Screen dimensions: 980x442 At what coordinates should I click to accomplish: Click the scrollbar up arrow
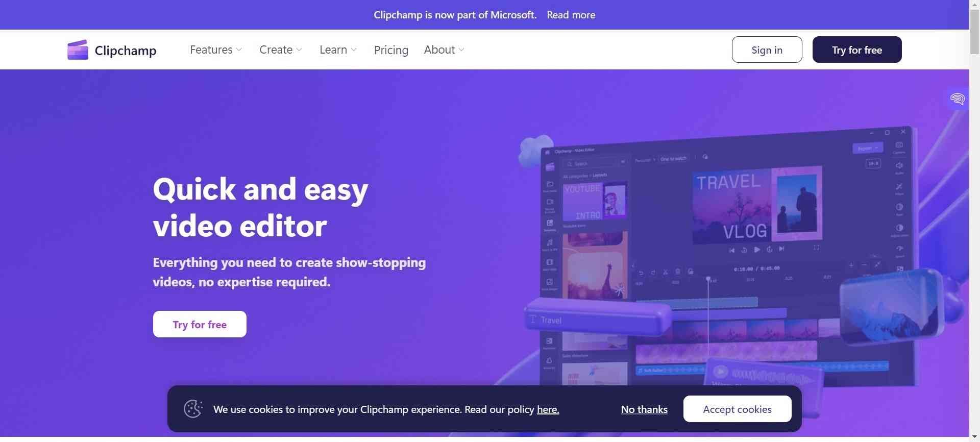[974, 4]
